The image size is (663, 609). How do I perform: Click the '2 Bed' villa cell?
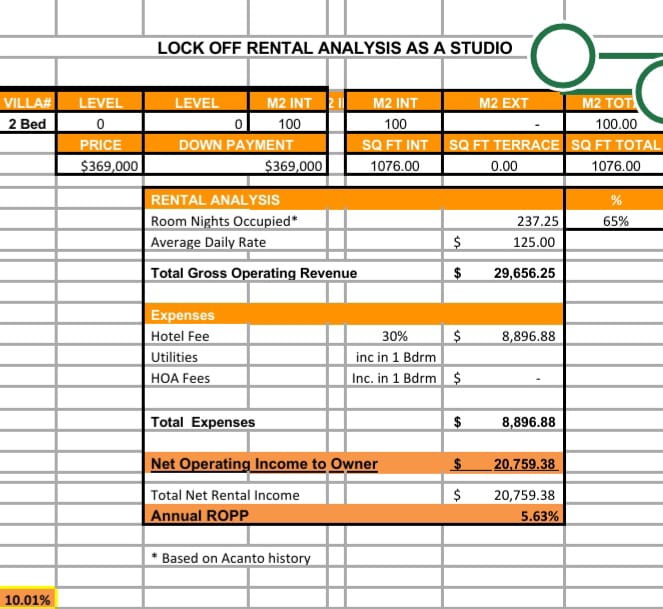[27, 124]
